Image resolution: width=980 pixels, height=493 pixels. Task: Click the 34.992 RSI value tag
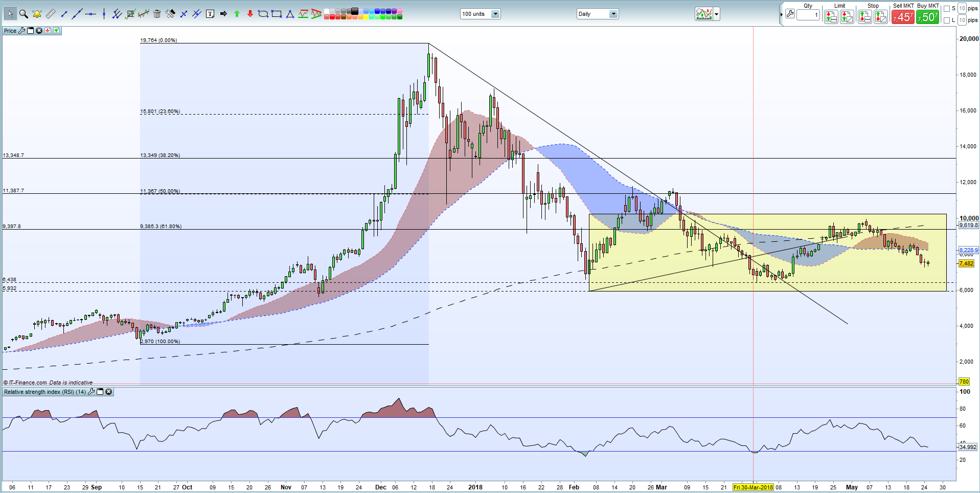point(968,447)
